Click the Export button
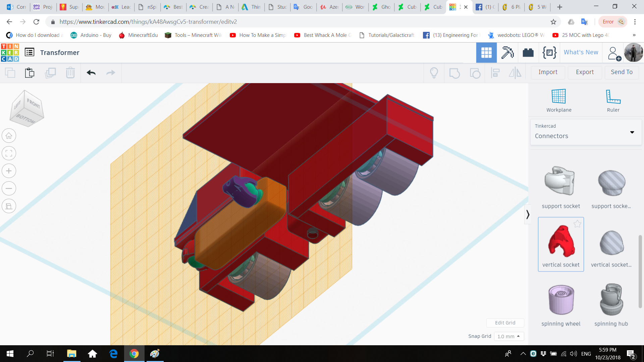The width and height of the screenshot is (644, 362). [584, 72]
